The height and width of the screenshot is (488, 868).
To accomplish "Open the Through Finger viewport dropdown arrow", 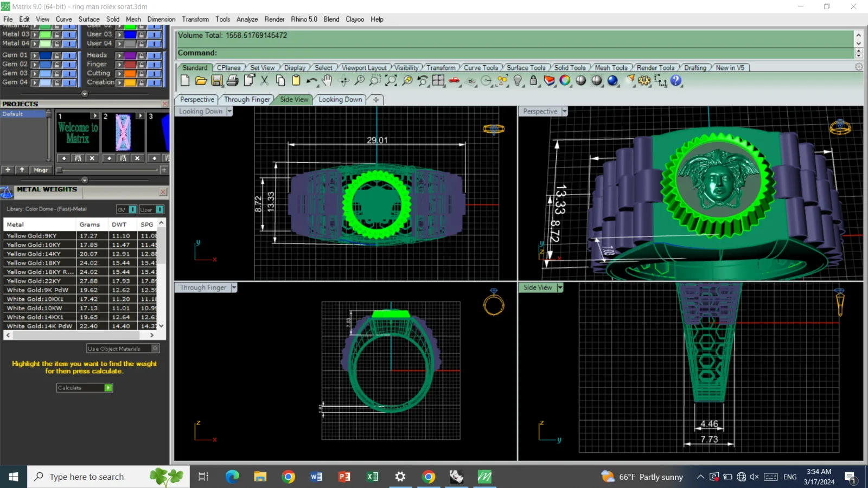I will (x=234, y=287).
